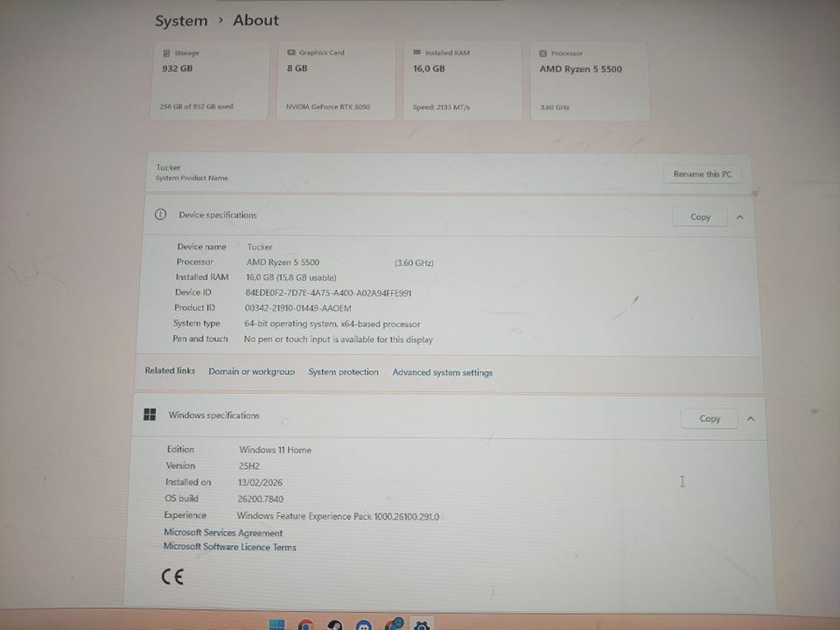Viewport: 840px width, 630px height.
Task: Click the Product ID value 00342-21910-01449-AAOEM
Action: [297, 308]
